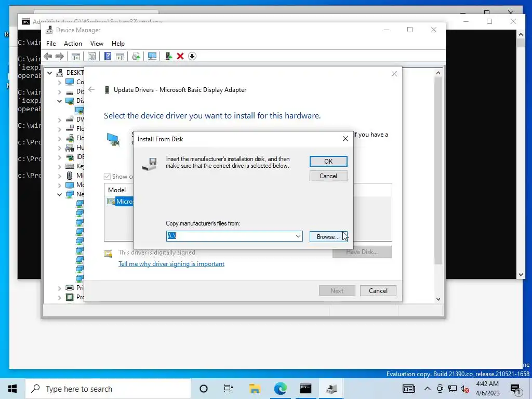This screenshot has width=532, height=399.
Task: Open File Explorer from the taskbar
Action: (255, 389)
